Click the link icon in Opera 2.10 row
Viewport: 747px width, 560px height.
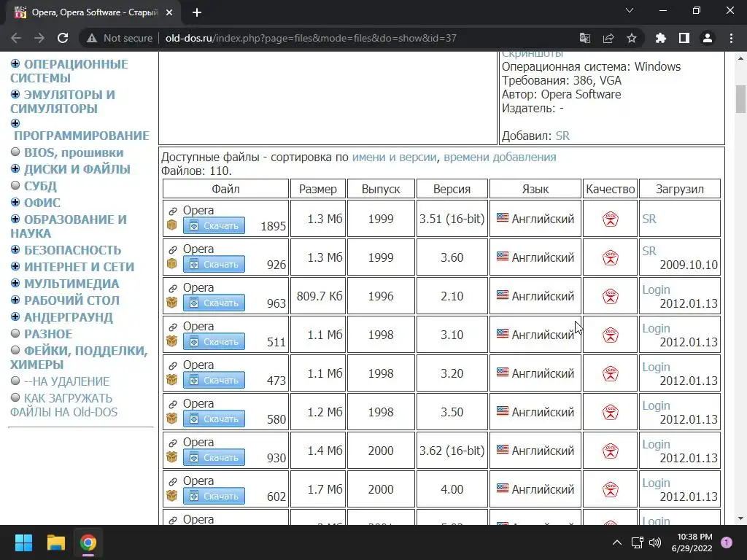(172, 288)
